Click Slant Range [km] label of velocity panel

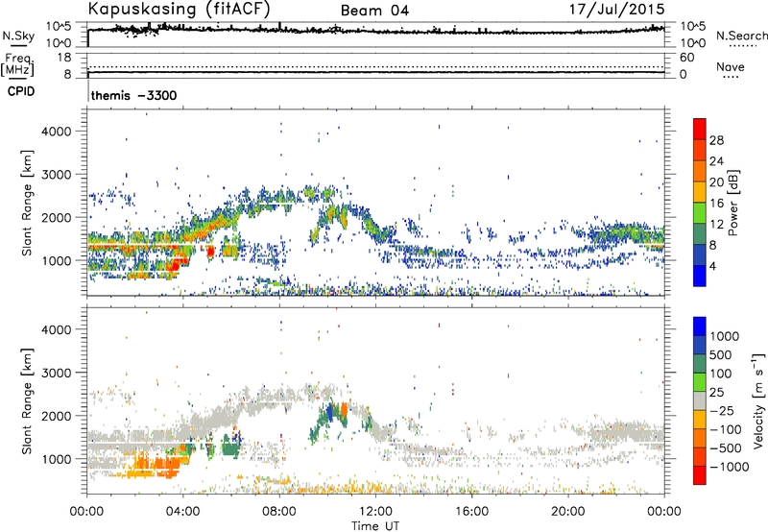point(27,401)
